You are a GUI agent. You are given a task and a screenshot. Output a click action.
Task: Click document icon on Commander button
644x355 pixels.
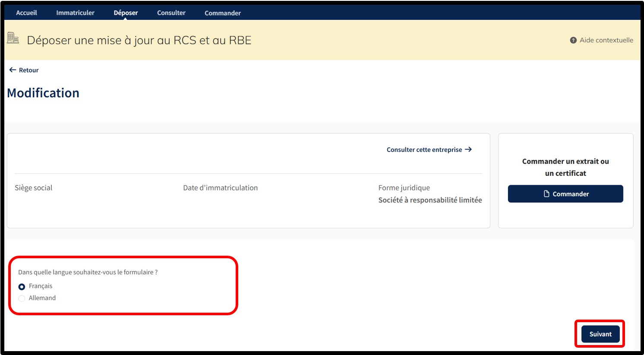(x=546, y=194)
